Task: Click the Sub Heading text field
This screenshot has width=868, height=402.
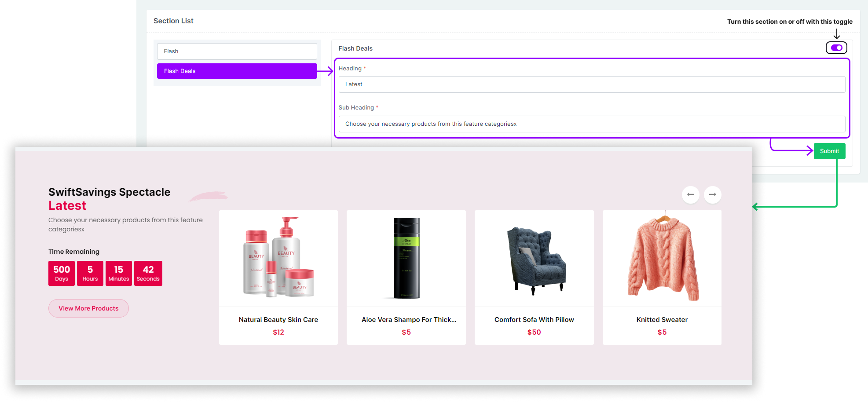Action: (x=591, y=124)
